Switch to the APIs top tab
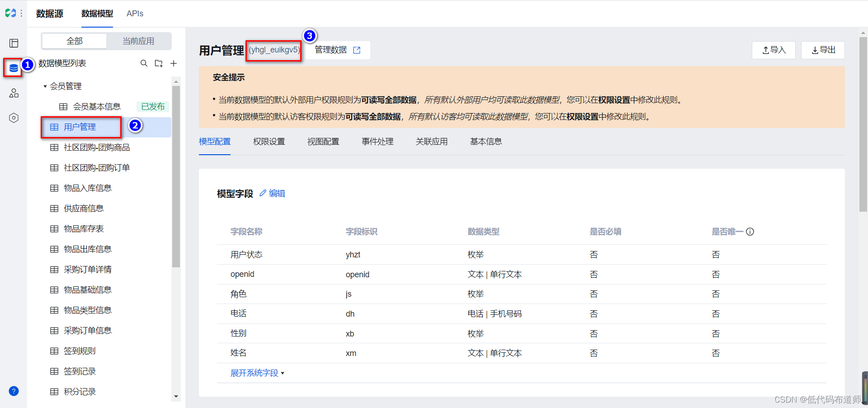 [135, 14]
